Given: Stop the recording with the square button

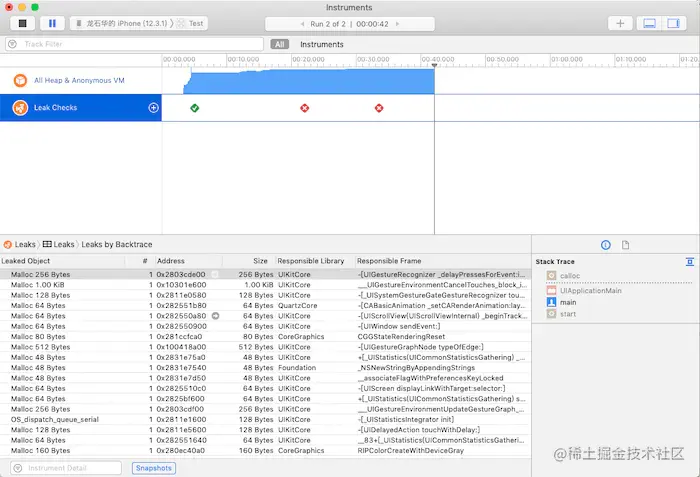Looking at the screenshot, I should pyautogui.click(x=23, y=23).
